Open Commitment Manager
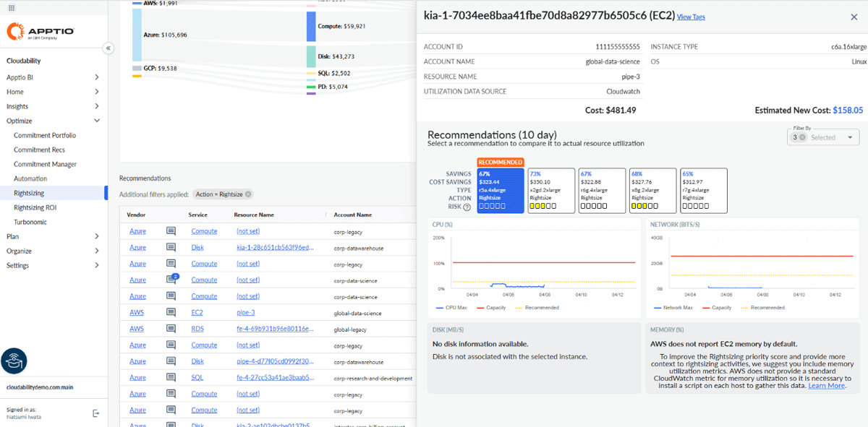868x427 pixels. (45, 164)
